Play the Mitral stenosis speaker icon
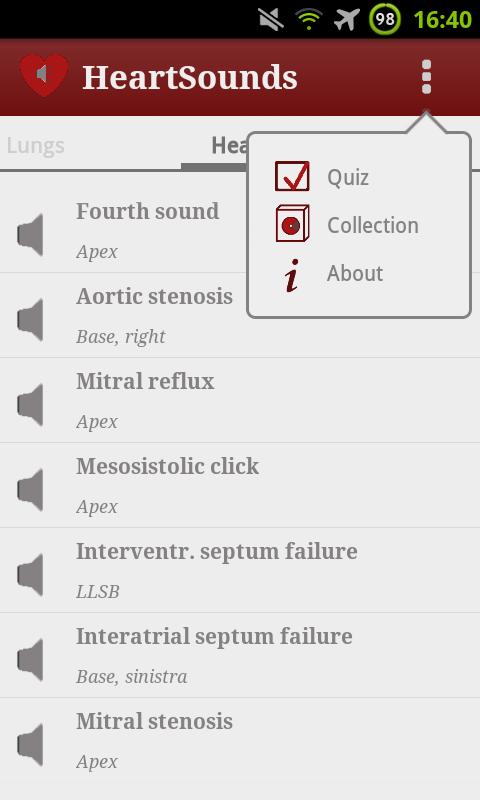 pyautogui.click(x=30, y=745)
